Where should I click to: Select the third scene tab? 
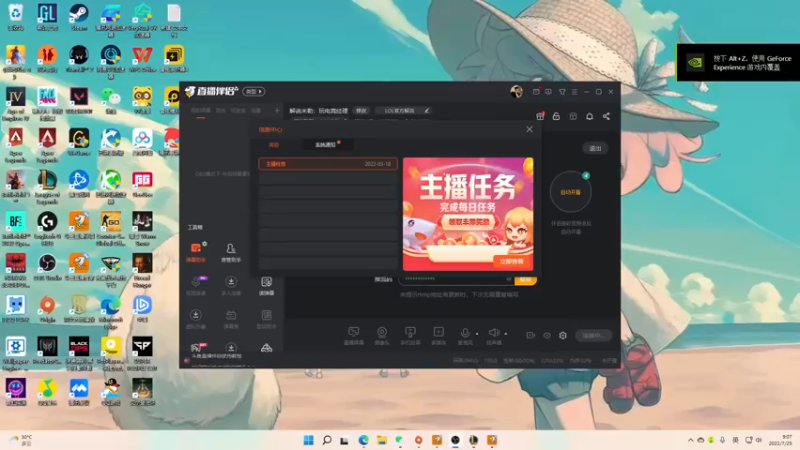(x=238, y=111)
